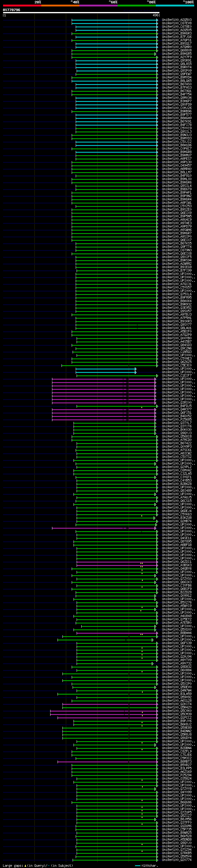
Task: Select the UniRef100_Q8L8S5 label
Action: [177, 64]
